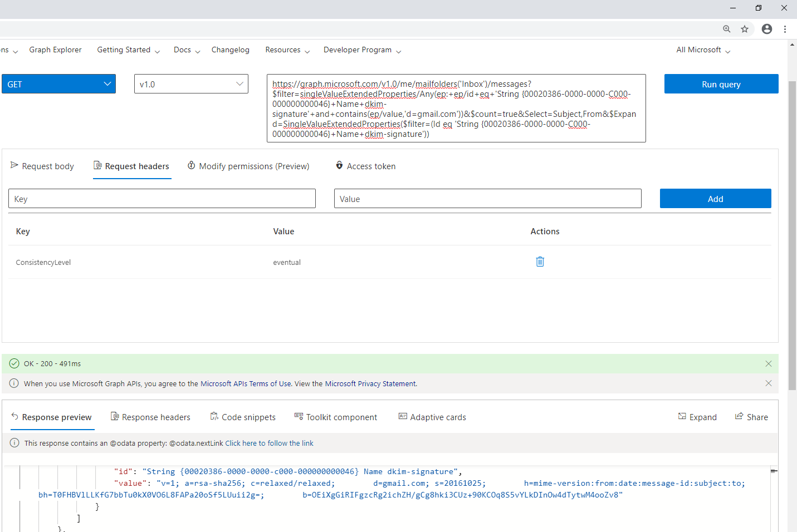Screen dimensions: 797x532
Task: Delete the ConsistencyLevel header with trash icon
Action: click(540, 262)
